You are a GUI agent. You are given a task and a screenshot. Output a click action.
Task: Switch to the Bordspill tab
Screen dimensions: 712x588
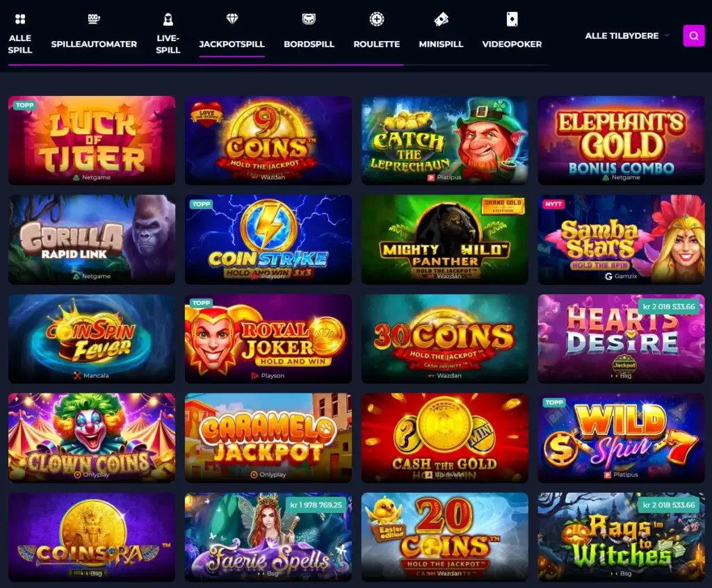pos(309,44)
